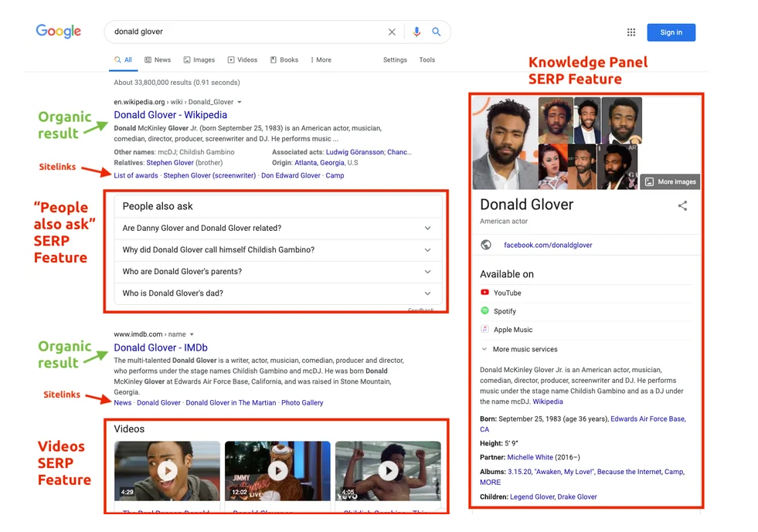Open the List of awards sitelink
Image resolution: width=758 pixels, height=532 pixels.
coord(136,175)
